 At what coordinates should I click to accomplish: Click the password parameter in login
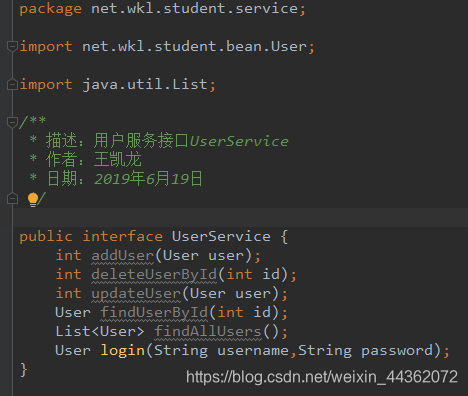point(397,351)
